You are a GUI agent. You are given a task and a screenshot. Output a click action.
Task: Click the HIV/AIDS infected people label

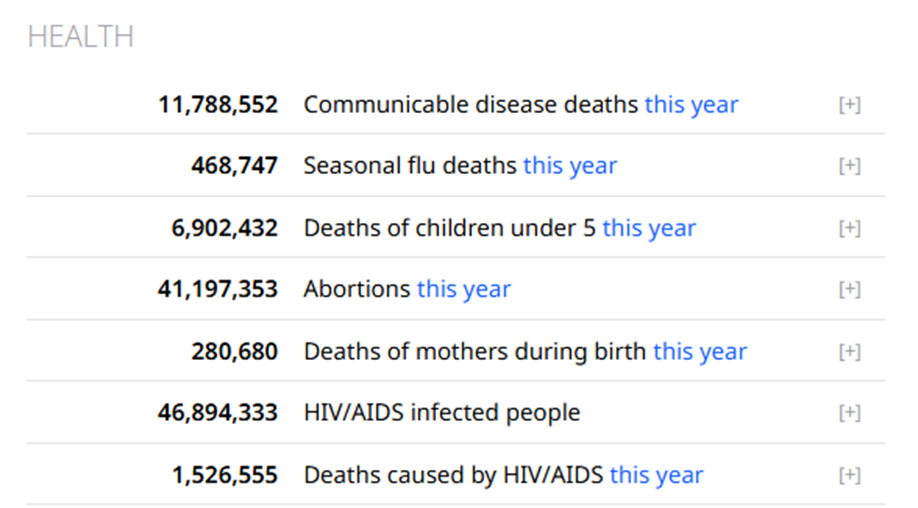441,413
